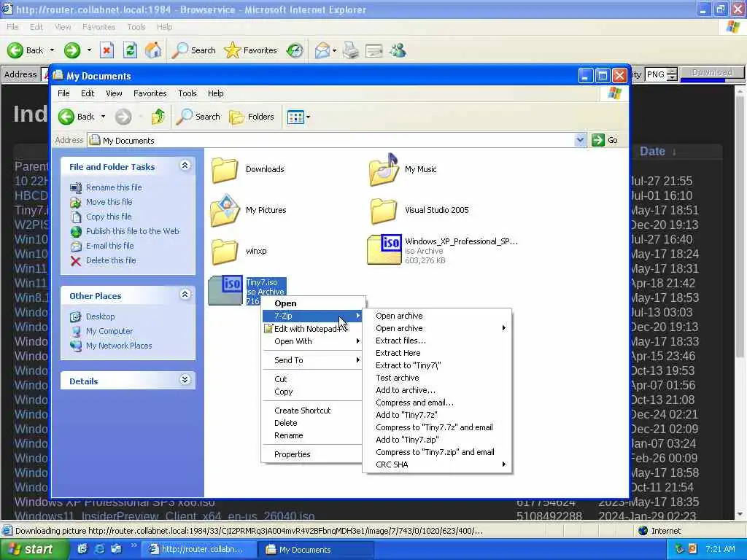Go to My Network Places link
This screenshot has width=747, height=560.
click(119, 346)
